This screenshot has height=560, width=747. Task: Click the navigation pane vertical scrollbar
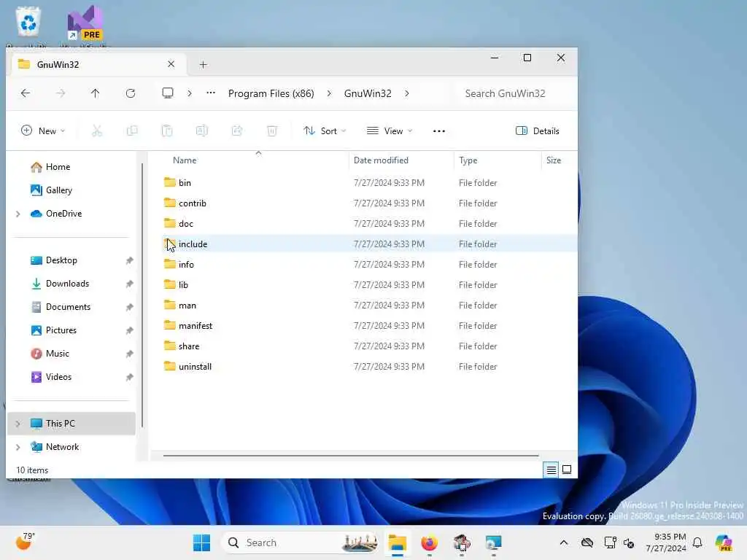point(142,295)
